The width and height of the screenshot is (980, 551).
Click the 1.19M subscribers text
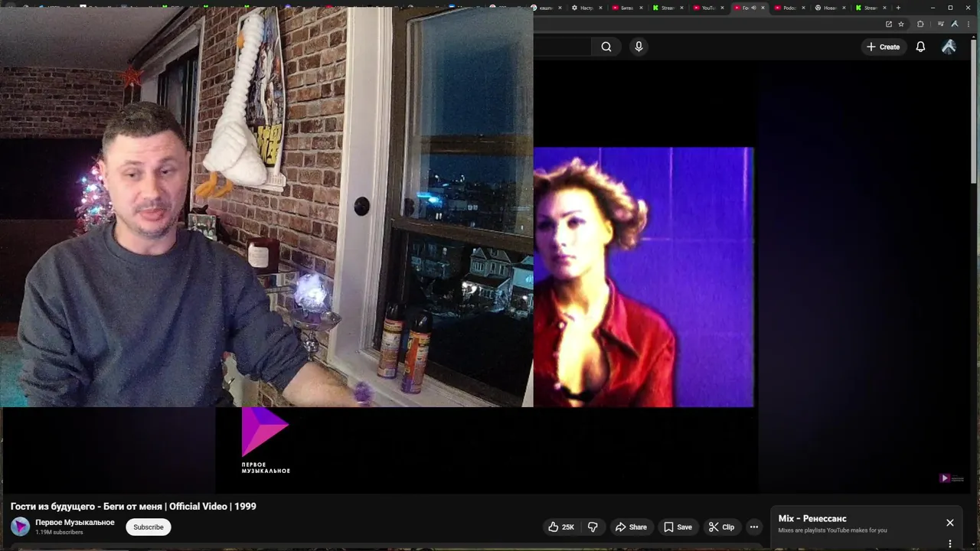pyautogui.click(x=59, y=532)
